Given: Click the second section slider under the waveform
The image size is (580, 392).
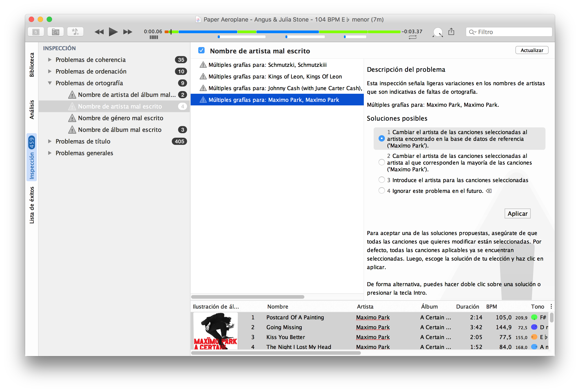Looking at the screenshot, I should [x=305, y=37].
